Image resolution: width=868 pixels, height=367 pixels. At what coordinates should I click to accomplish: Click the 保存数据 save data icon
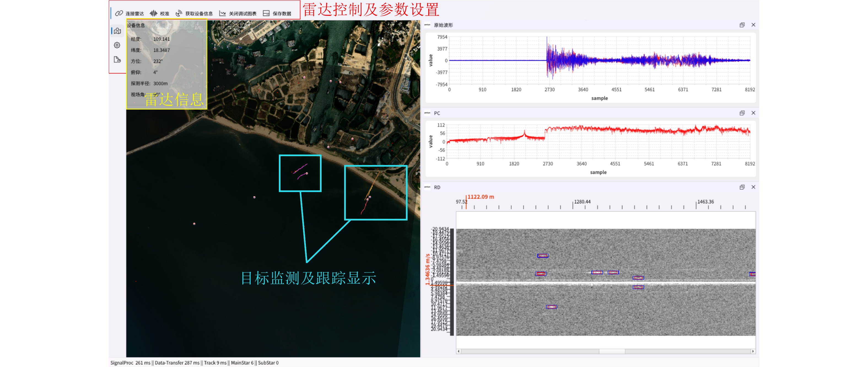[x=266, y=13]
